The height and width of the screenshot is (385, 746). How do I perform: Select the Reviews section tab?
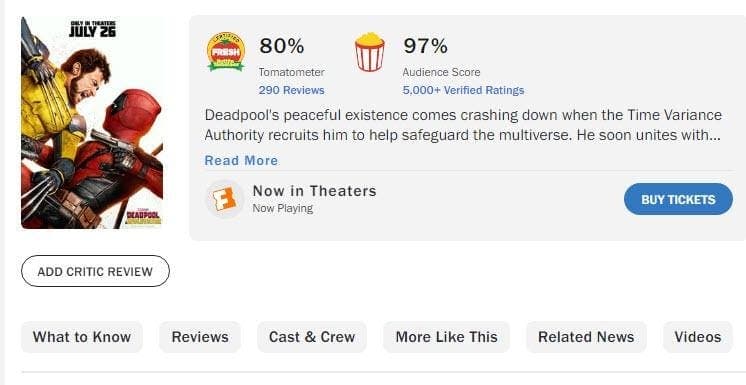click(x=200, y=337)
